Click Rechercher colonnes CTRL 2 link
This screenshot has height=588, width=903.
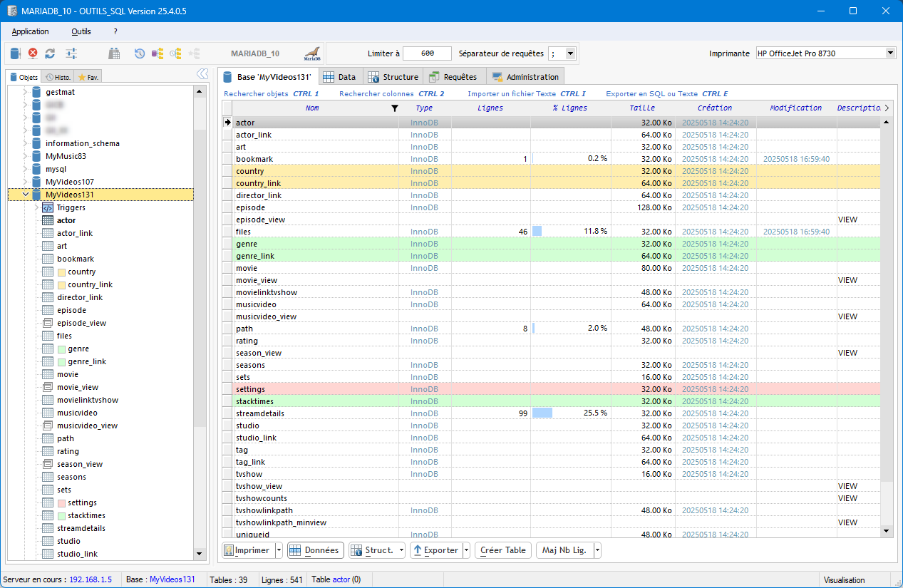coord(391,93)
